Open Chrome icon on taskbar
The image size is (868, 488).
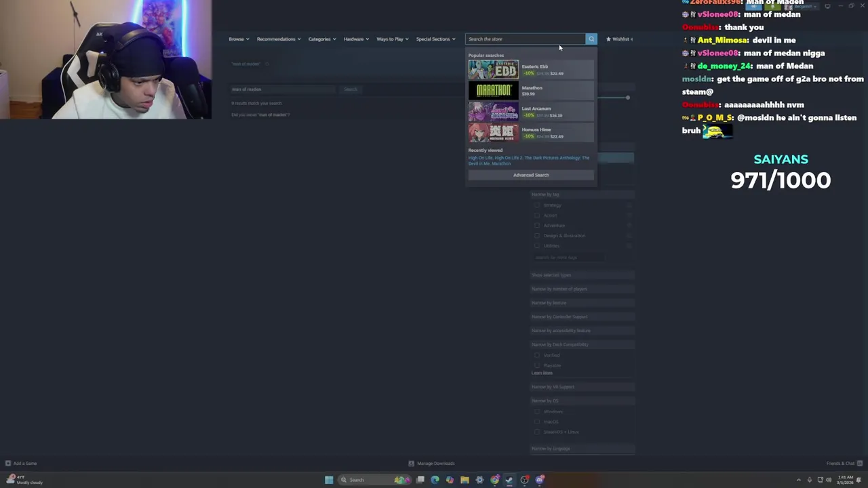[x=495, y=480]
